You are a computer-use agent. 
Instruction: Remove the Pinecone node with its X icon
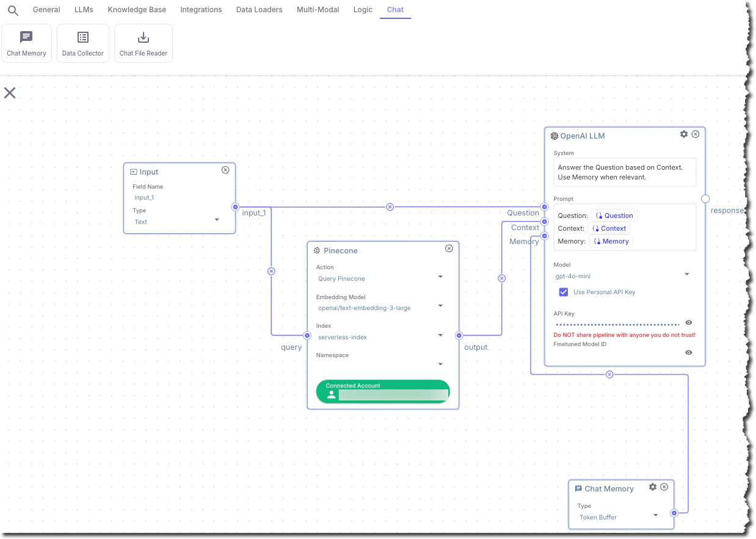click(x=449, y=248)
